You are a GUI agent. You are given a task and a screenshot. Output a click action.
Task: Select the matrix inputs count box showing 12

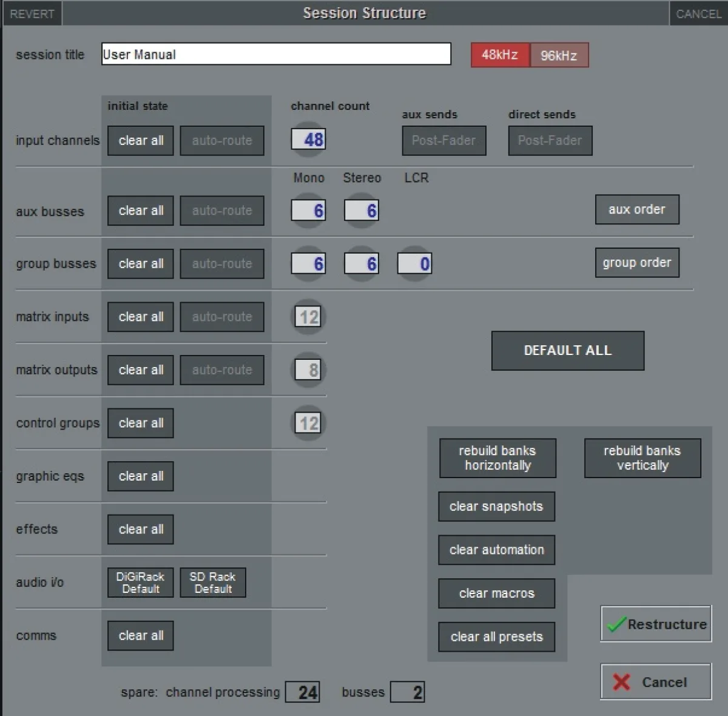click(309, 317)
